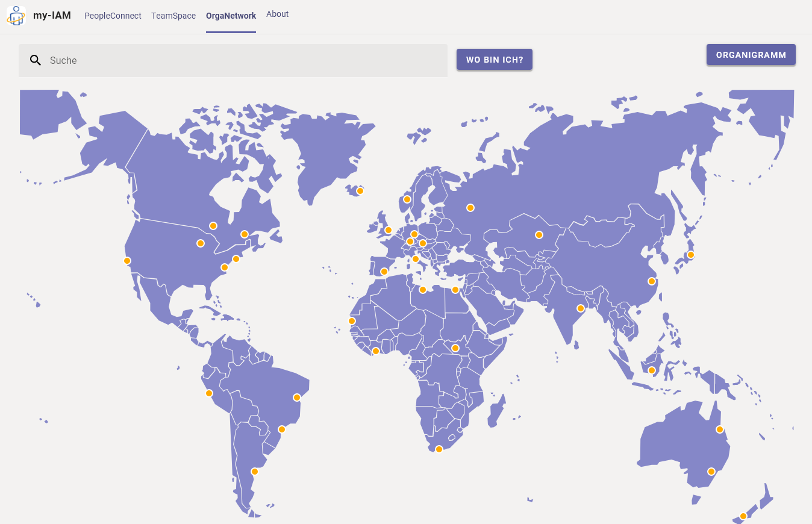The width and height of the screenshot is (812, 524).
Task: Select the southern Spain marker
Action: 384,272
